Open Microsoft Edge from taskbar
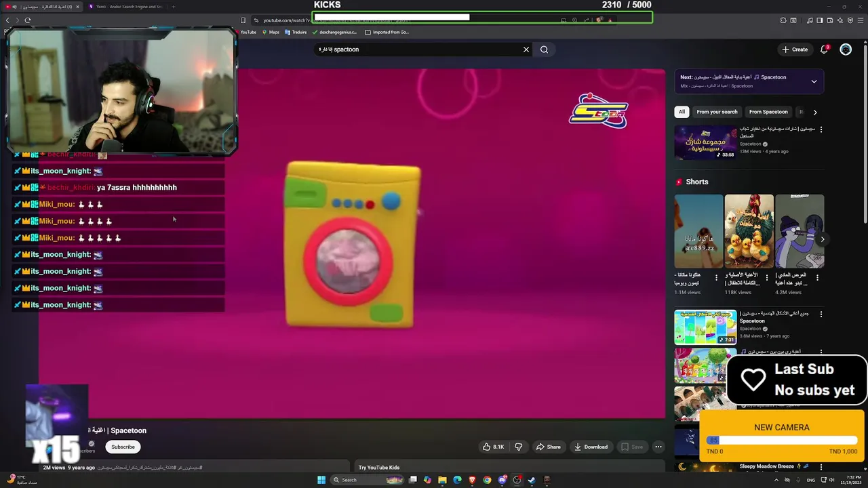Viewport: 868px width, 488px height. [x=457, y=480]
